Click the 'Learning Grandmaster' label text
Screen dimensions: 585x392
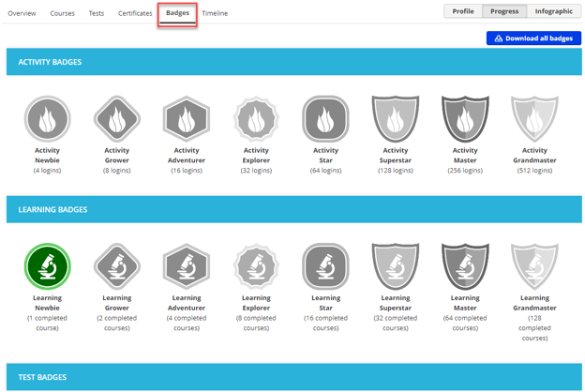pyautogui.click(x=534, y=303)
